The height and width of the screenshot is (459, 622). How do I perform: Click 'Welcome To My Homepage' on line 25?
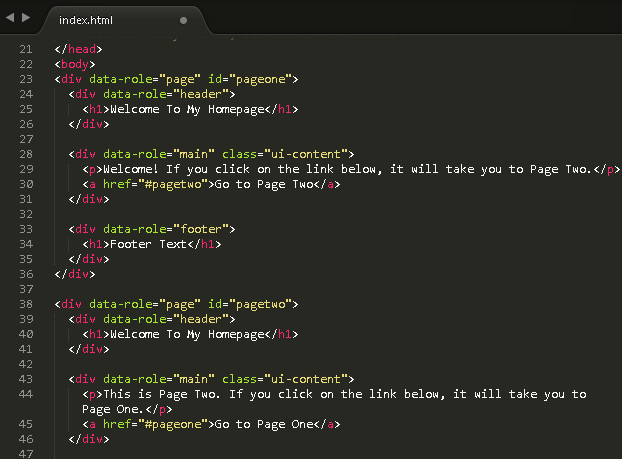[x=187, y=109]
